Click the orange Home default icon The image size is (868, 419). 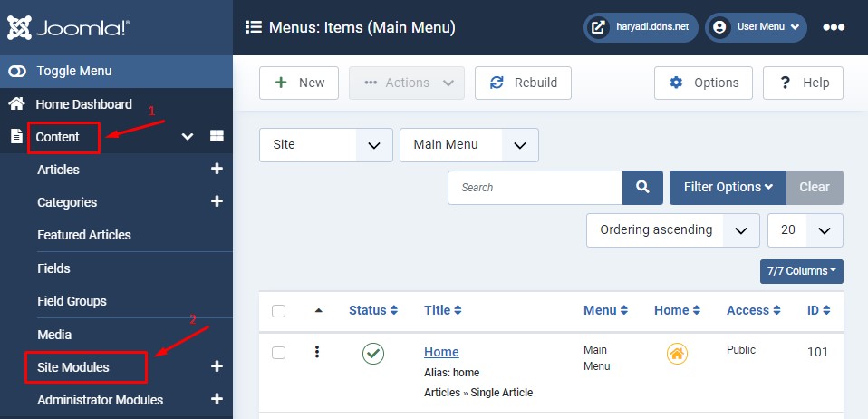(x=676, y=354)
